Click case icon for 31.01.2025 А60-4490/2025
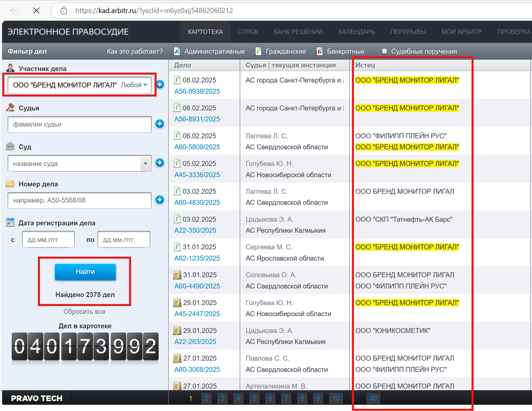The height and width of the screenshot is (411, 532). 177,275
